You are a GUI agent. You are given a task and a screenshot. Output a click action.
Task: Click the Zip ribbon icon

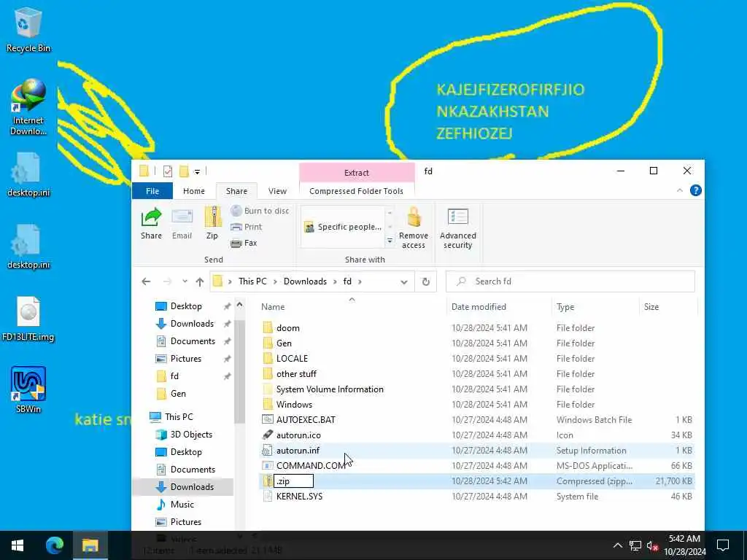coord(212,217)
